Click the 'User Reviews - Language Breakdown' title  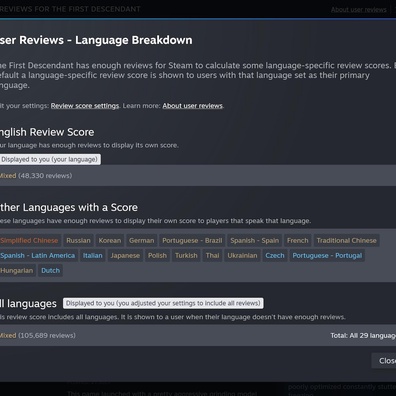96,40
